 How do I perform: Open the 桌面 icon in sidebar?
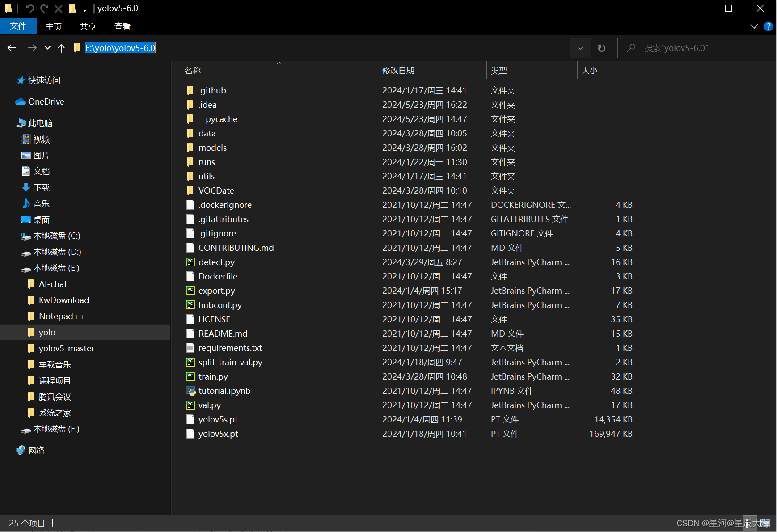26,220
